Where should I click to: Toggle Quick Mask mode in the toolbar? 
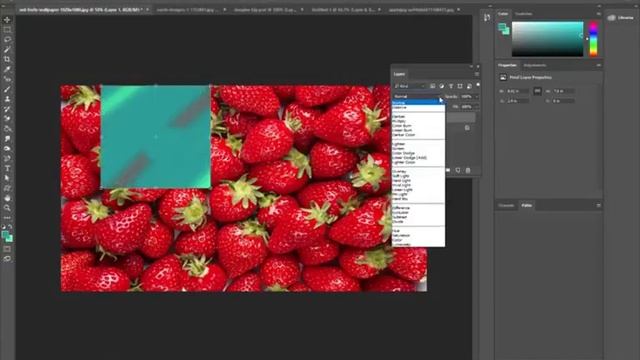(x=7, y=249)
